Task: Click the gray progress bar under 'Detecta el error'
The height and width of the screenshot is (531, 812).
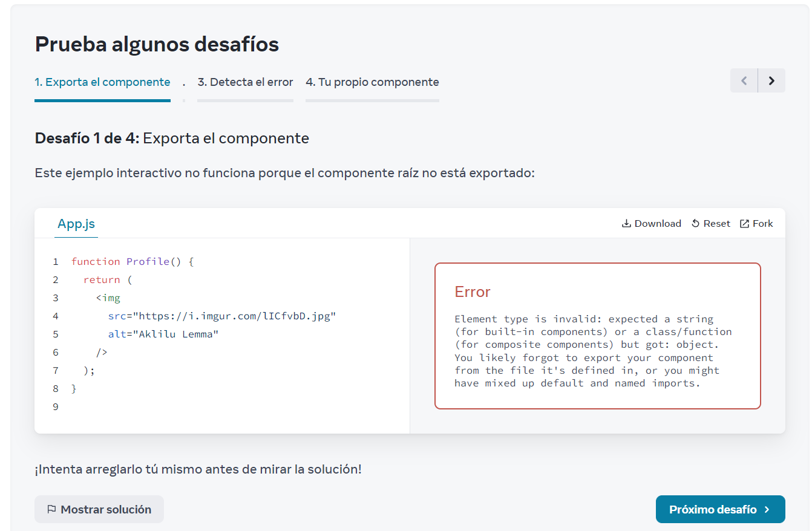Action: [x=245, y=100]
